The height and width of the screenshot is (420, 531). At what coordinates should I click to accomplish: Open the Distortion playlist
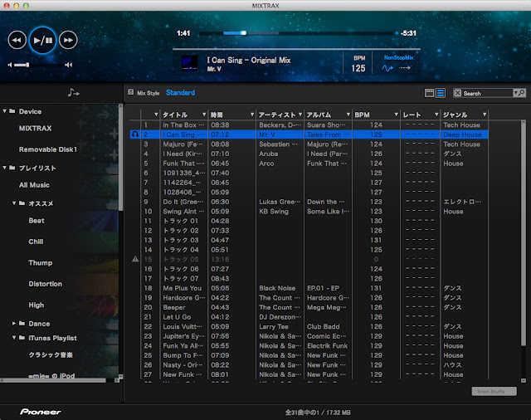coord(46,284)
